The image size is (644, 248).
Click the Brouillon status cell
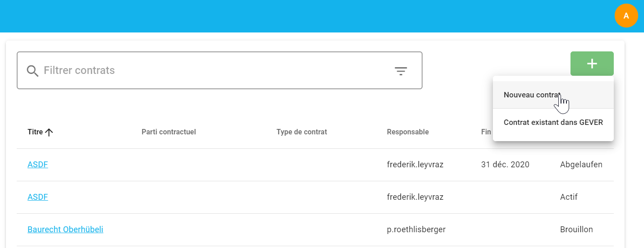576,230
